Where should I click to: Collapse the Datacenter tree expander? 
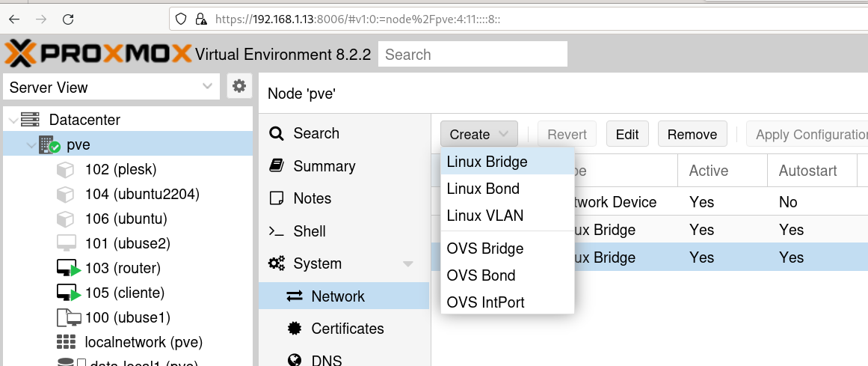click(13, 120)
